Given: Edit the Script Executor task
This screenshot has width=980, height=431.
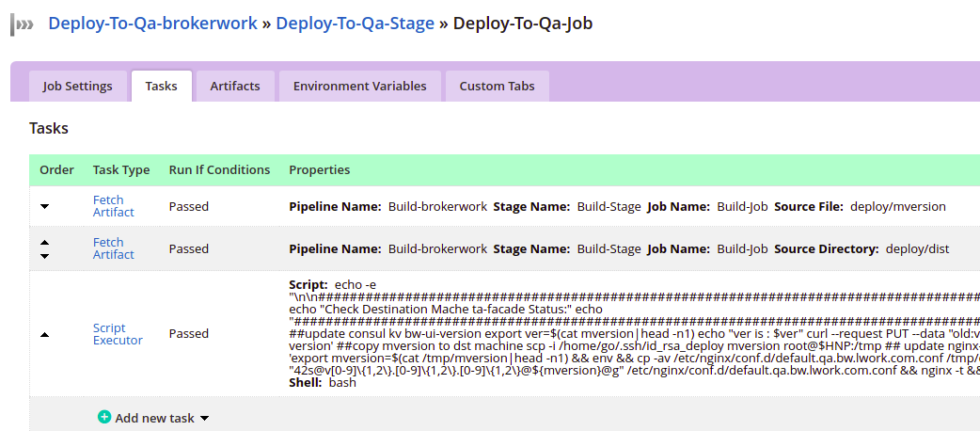Looking at the screenshot, I should [118, 334].
